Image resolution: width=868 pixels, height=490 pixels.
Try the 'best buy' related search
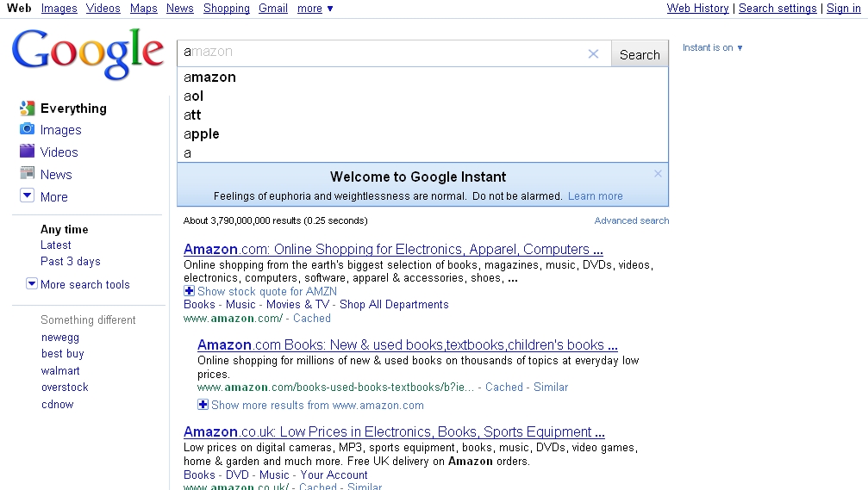tap(63, 354)
